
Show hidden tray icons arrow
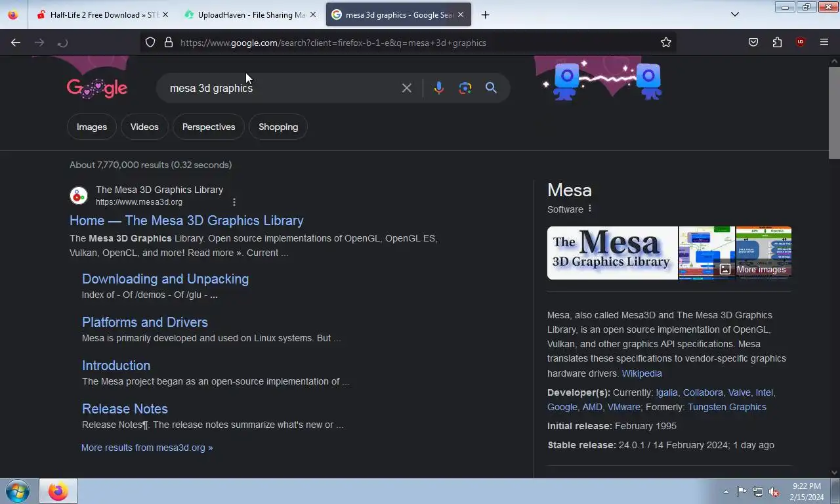pos(726,492)
